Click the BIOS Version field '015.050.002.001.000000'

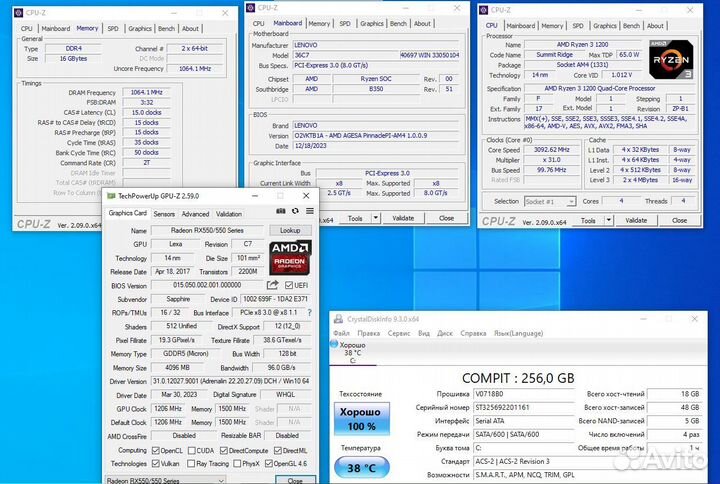207,285
